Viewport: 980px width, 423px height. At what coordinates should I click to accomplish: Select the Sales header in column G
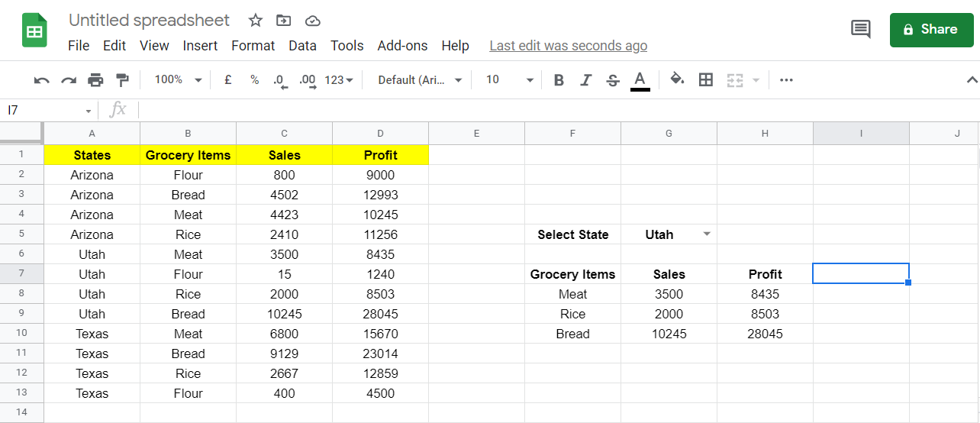point(669,274)
